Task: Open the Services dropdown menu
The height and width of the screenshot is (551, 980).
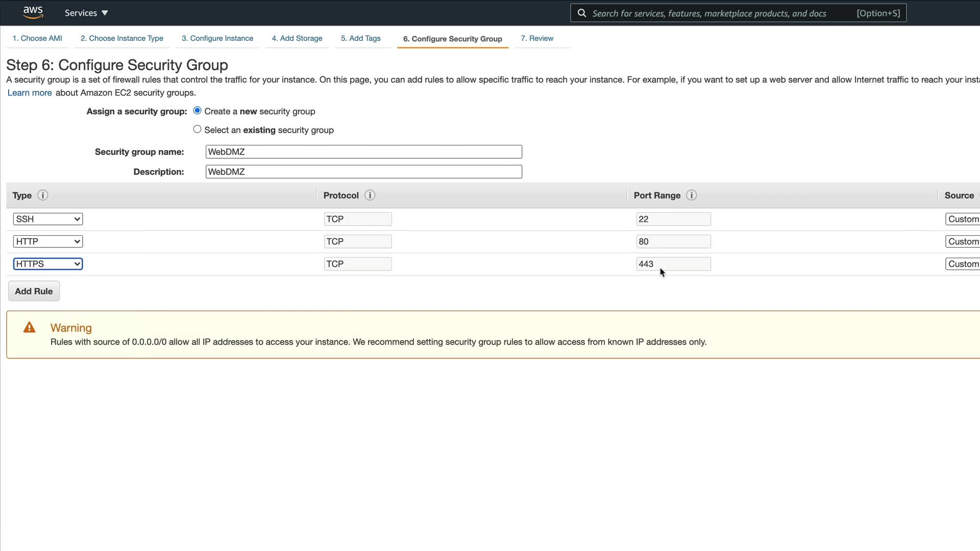Action: click(x=86, y=13)
